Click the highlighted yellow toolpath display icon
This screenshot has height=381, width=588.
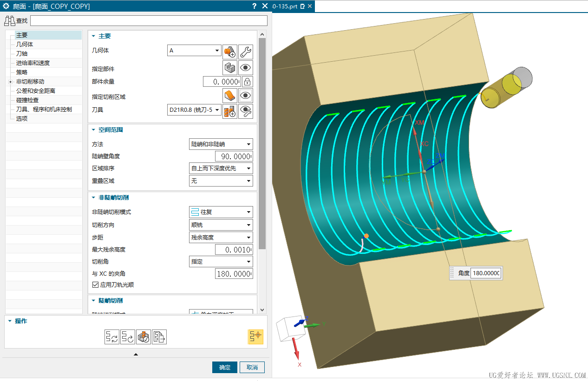click(256, 336)
